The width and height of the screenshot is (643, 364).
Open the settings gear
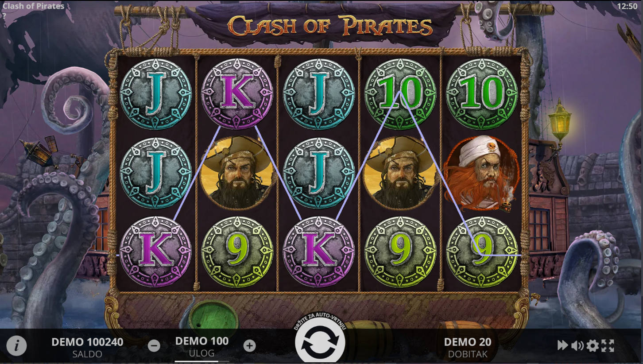click(x=593, y=345)
